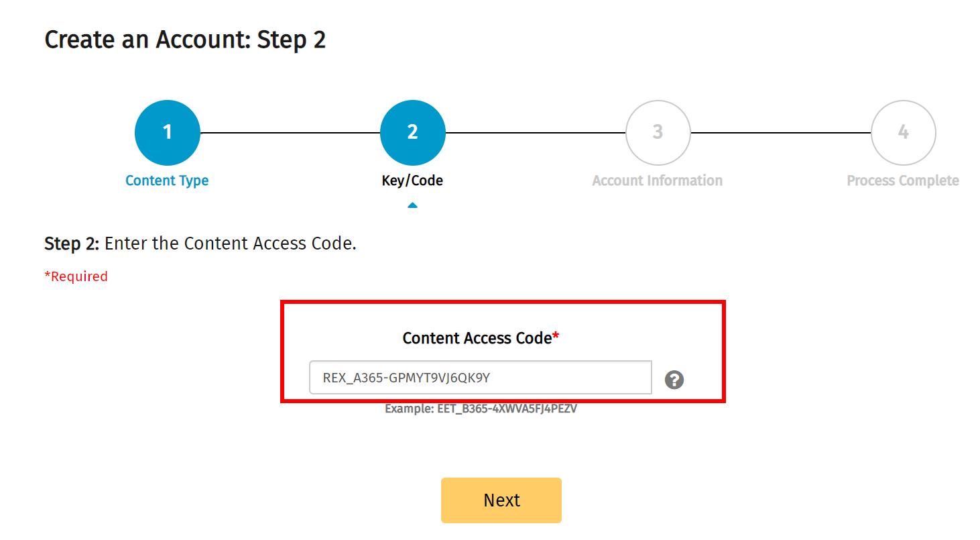Screen dimensions: 980x540
Task: Focus the Content Access Code input field
Action: (x=480, y=378)
